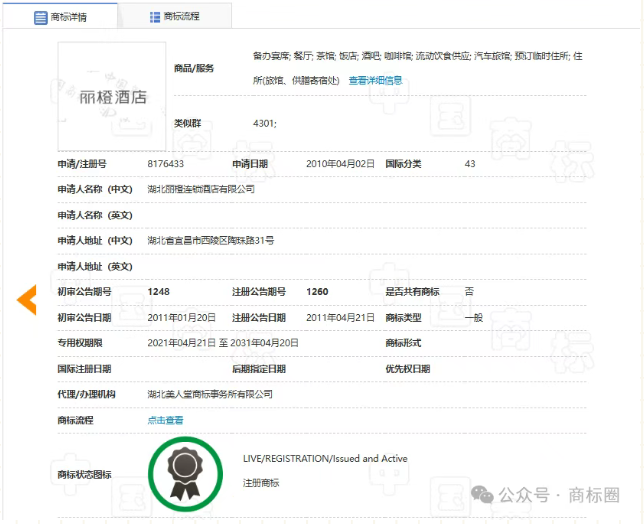Screen dimensions: 644x524
Task: Click the registration number 8176433
Action: click(166, 163)
